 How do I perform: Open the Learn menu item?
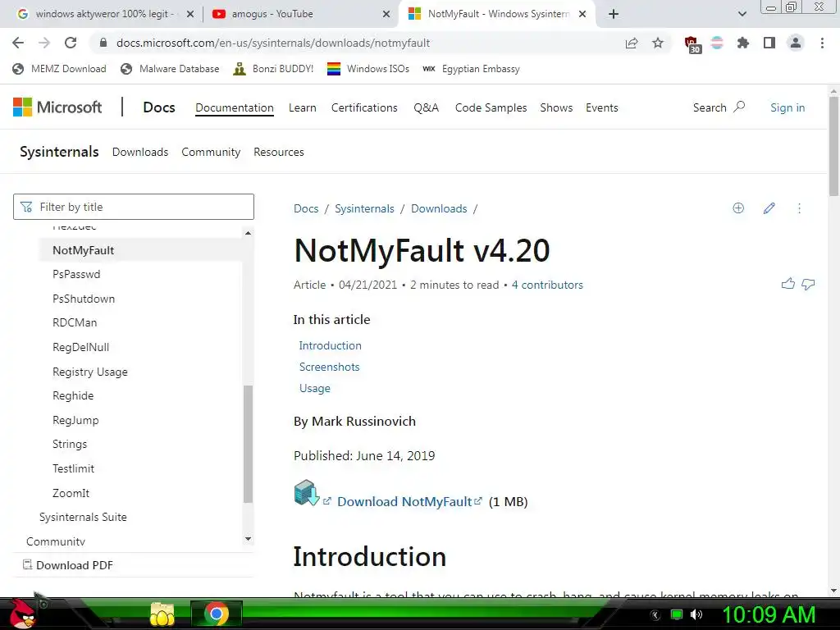tap(302, 107)
